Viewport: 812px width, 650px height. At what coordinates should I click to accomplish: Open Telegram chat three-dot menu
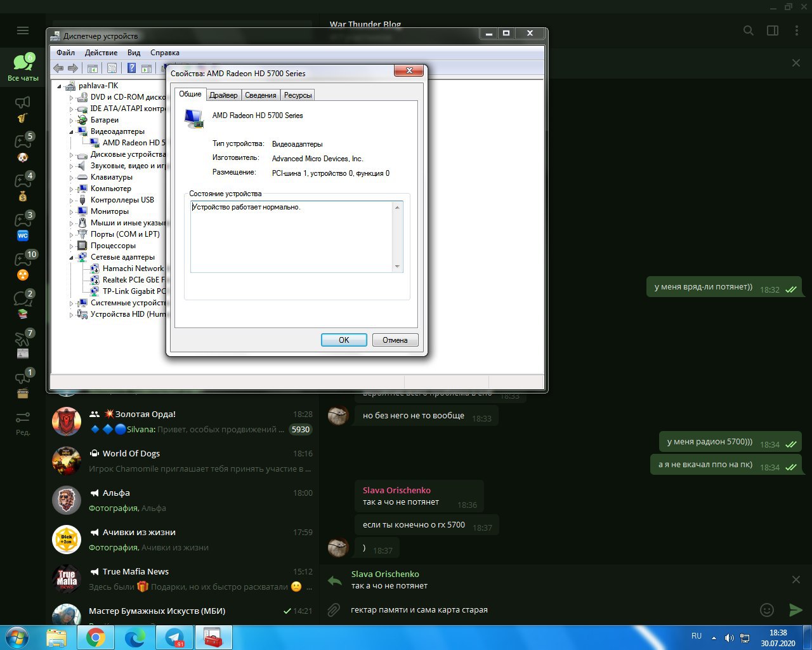coord(796,30)
